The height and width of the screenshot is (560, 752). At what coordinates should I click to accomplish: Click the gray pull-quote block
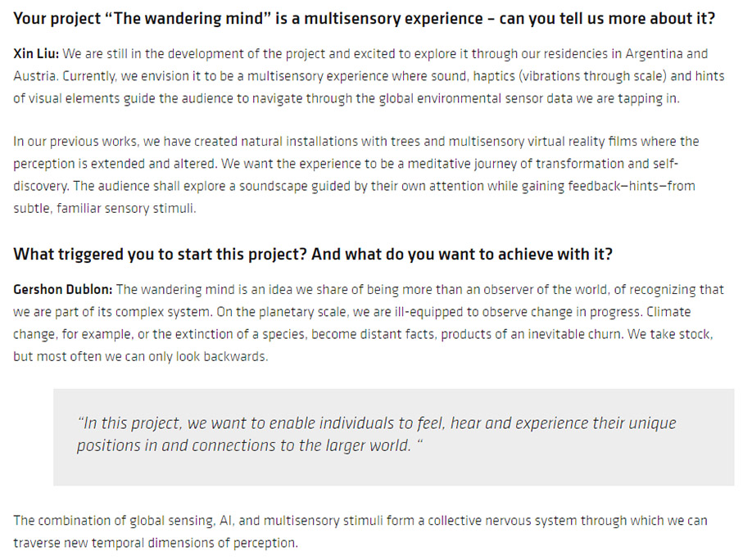(x=394, y=436)
